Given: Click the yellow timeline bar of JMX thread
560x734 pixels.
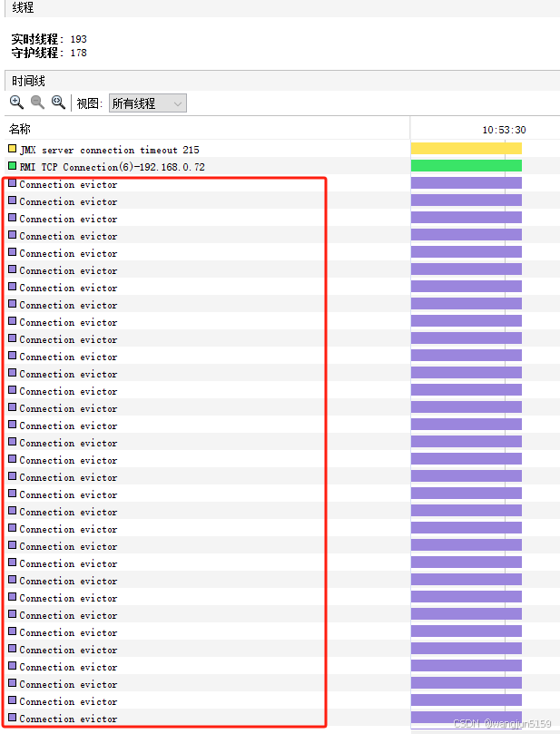Looking at the screenshot, I should tap(467, 149).
